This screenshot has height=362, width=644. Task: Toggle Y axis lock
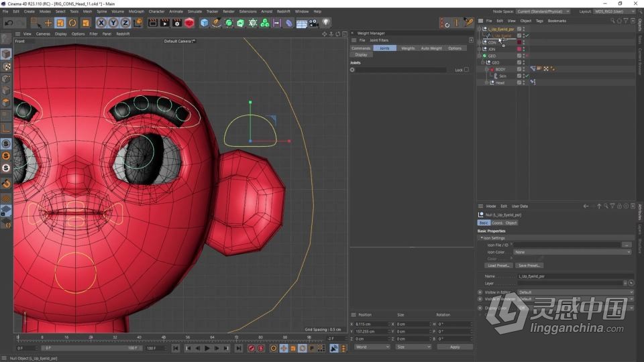pyautogui.click(x=113, y=23)
